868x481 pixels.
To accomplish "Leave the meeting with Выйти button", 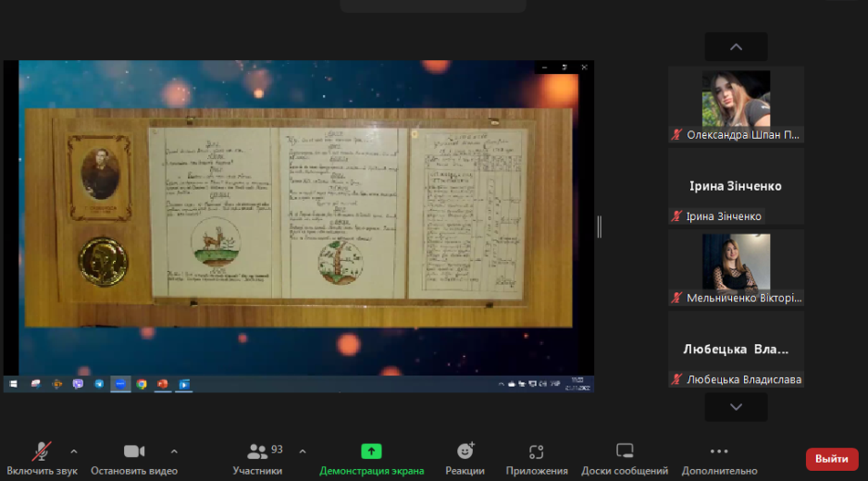I will [x=831, y=459].
